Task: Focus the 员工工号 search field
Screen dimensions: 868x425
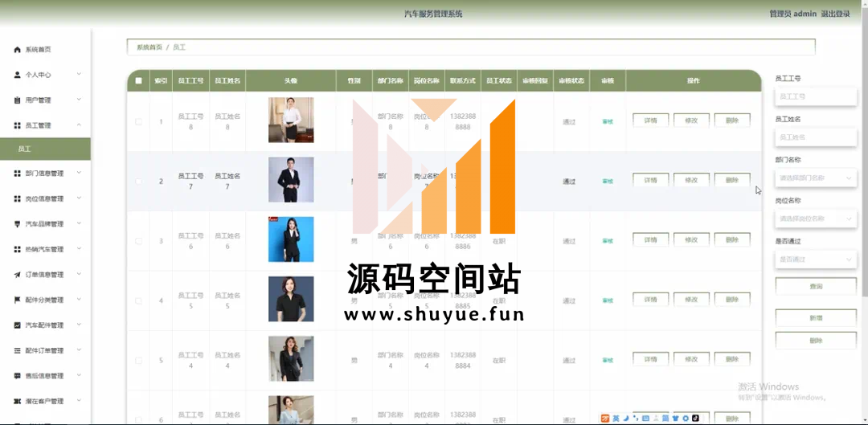Action: click(x=816, y=96)
